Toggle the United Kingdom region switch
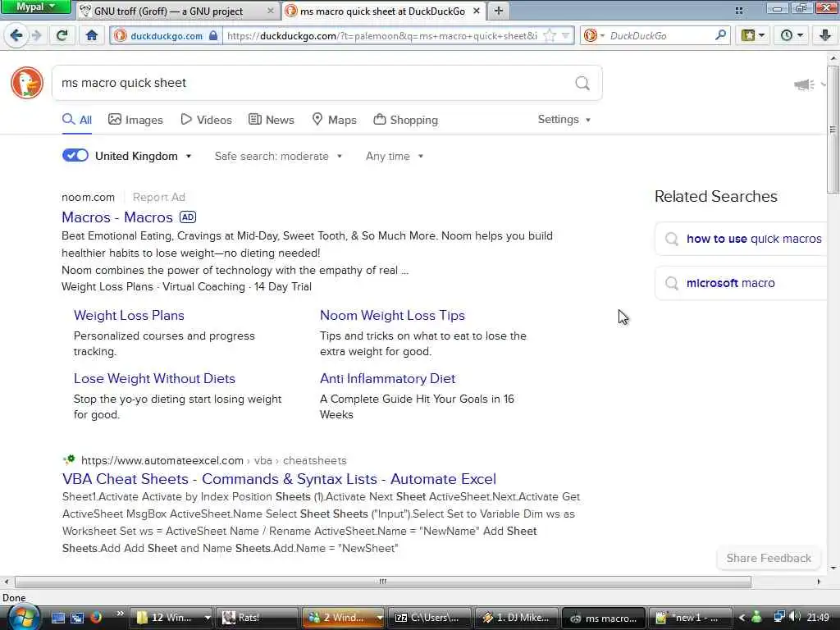 pyautogui.click(x=75, y=155)
